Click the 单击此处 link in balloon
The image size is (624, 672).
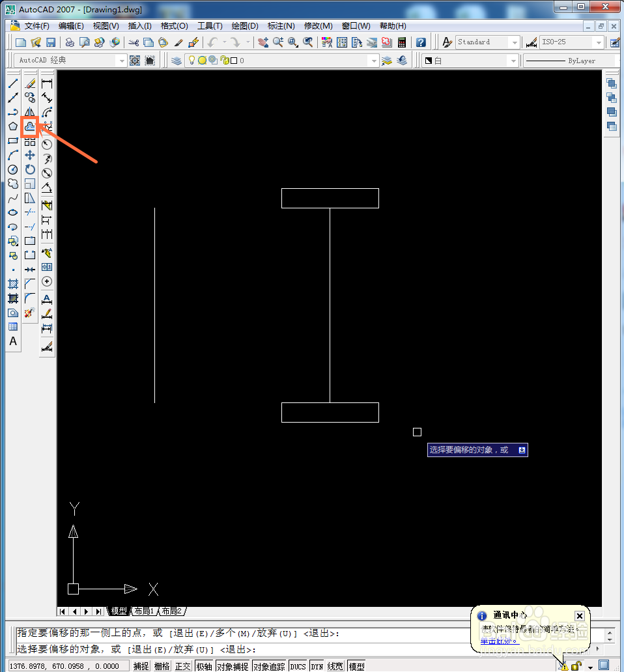[499, 641]
